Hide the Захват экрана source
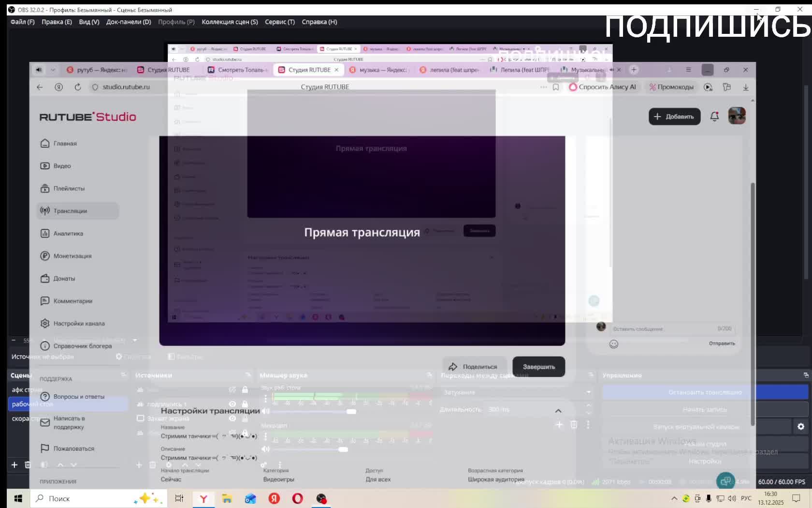812x508 pixels. pyautogui.click(x=232, y=418)
